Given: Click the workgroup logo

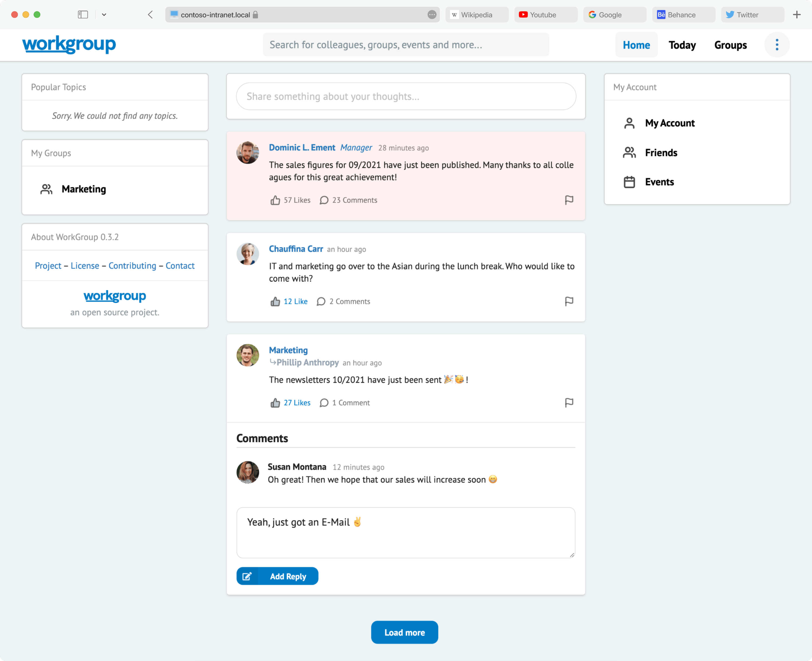Looking at the screenshot, I should (69, 45).
